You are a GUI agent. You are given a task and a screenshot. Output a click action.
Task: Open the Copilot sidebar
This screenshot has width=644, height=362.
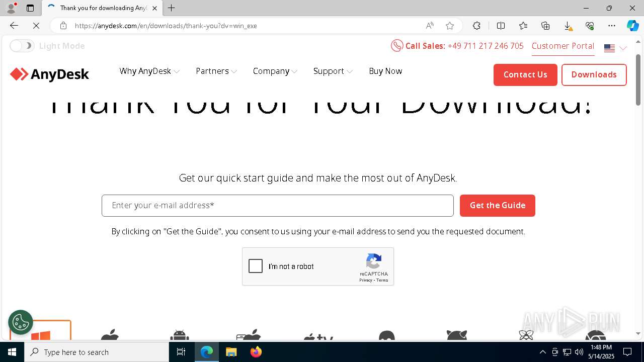632,26
